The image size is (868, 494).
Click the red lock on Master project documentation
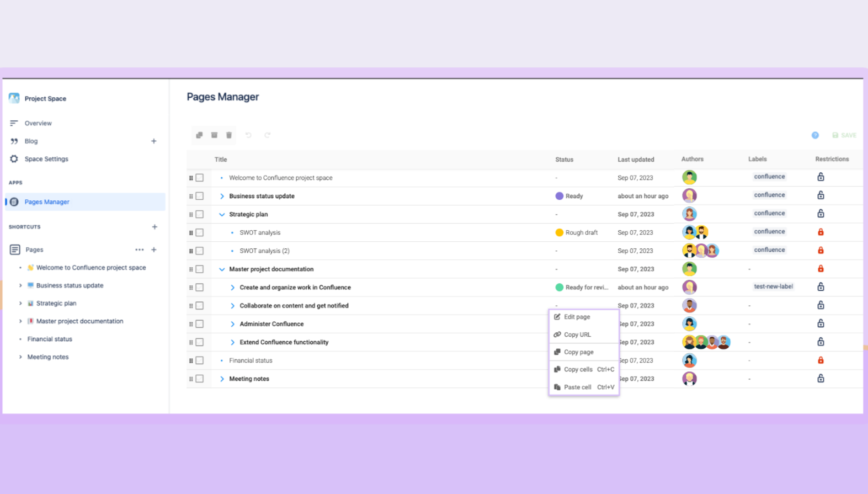pos(821,268)
